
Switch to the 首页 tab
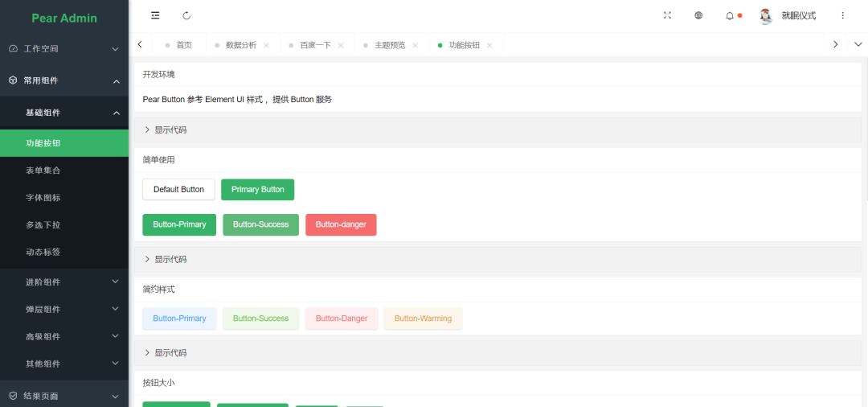tap(178, 45)
